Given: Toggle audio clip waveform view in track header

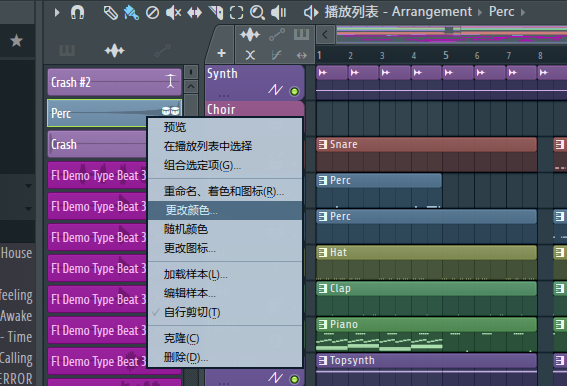Looking at the screenshot, I should point(250,35).
